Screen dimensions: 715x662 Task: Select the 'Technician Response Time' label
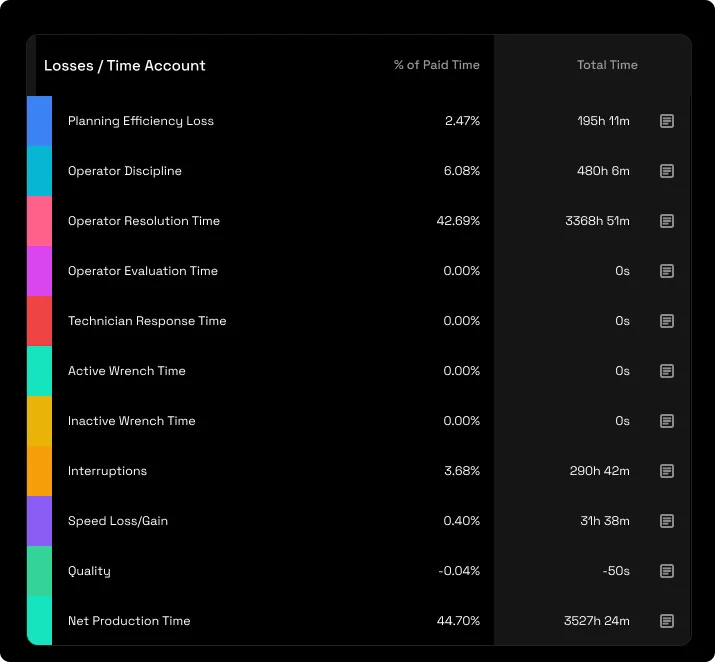(x=147, y=321)
